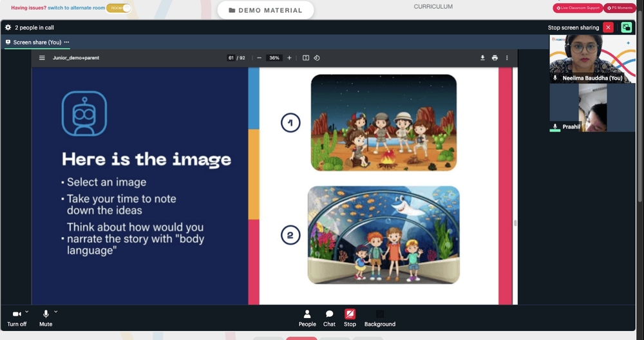
Task: Click 'Here is the image' heading
Action: click(147, 159)
